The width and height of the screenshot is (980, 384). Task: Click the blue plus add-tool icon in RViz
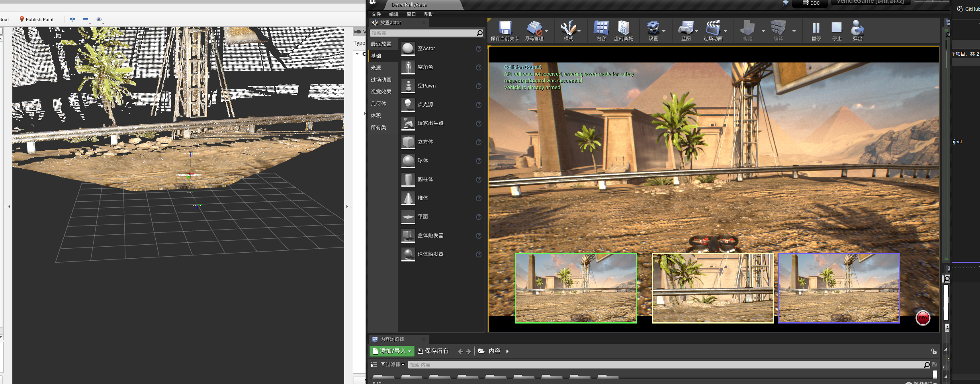pos(72,19)
